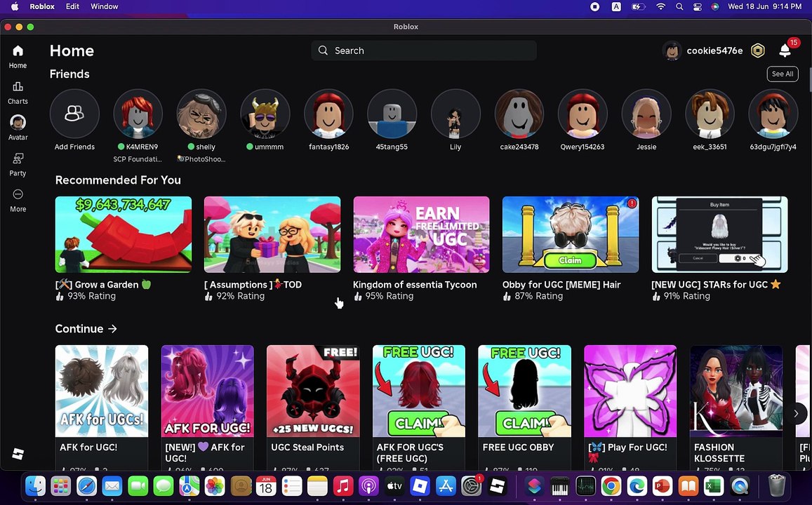Open FASHION KLOSSETTE game
This screenshot has width=812, height=505.
(736, 408)
